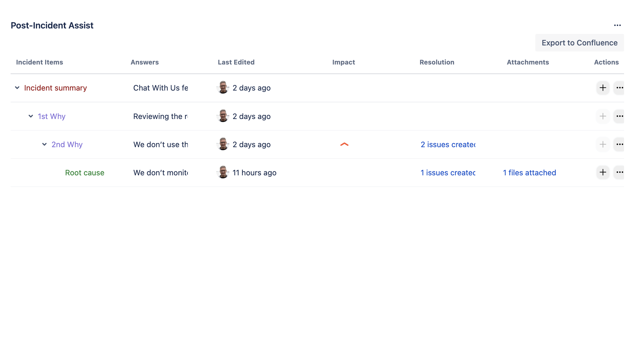
Task: Click plus icon in Root cause row
Action: click(x=603, y=172)
